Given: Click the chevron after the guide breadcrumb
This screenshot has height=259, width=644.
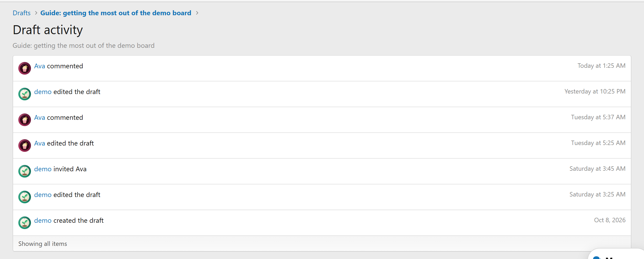Looking at the screenshot, I should [197, 13].
